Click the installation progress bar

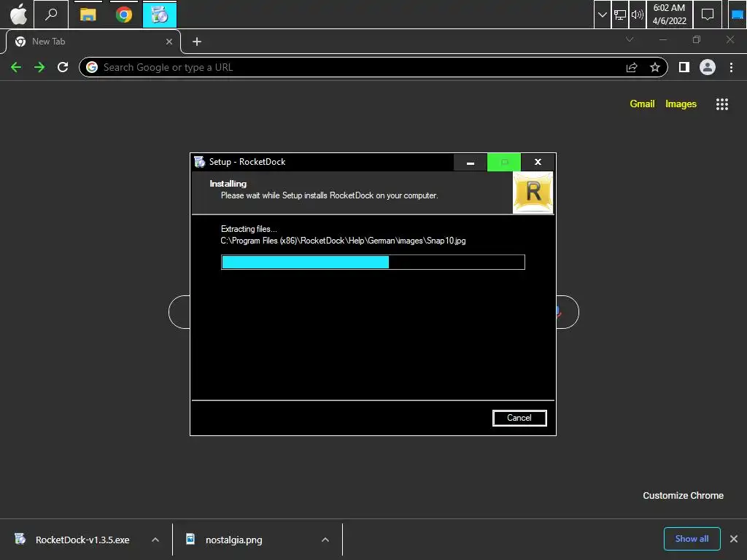(373, 262)
